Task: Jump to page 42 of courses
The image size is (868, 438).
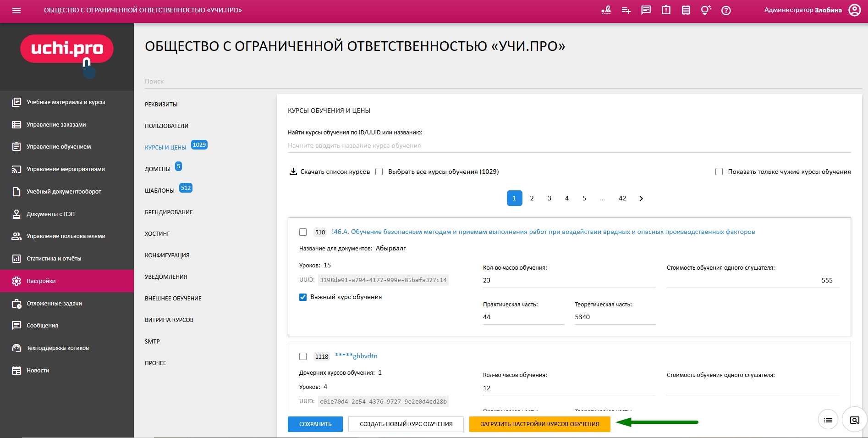Action: (622, 199)
